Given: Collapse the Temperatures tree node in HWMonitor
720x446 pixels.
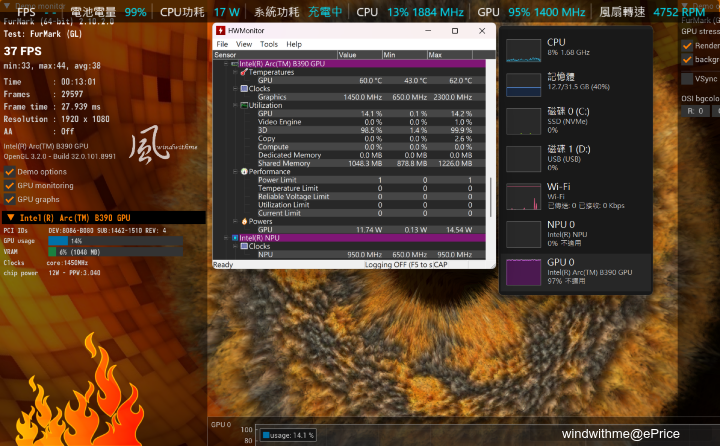Looking at the screenshot, I should coord(235,72).
